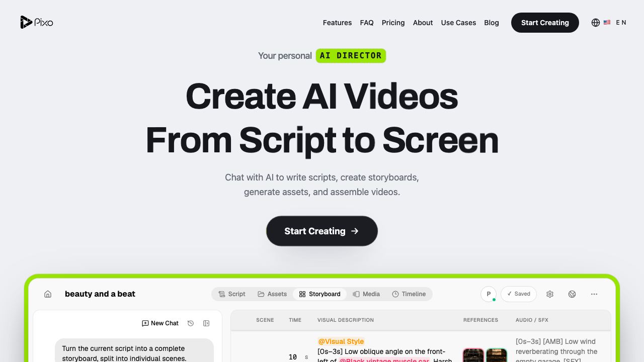Click the "Create AI Videos" headline

(322, 96)
